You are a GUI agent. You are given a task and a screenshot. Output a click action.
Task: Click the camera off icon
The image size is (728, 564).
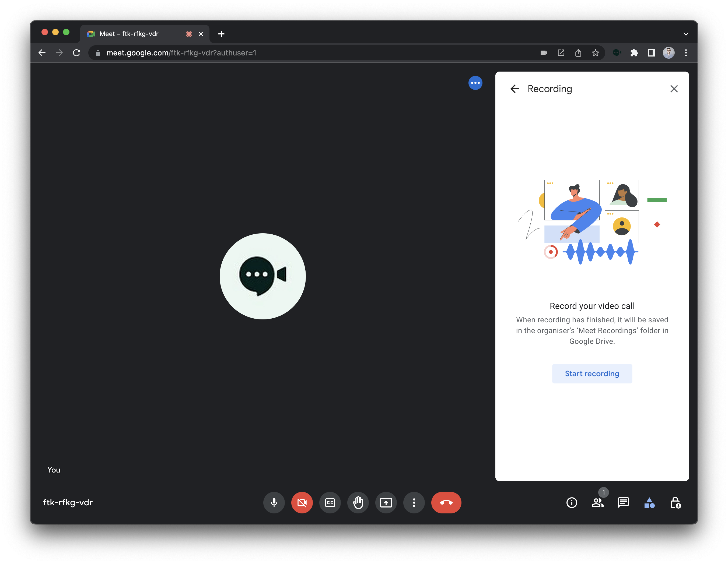tap(301, 503)
